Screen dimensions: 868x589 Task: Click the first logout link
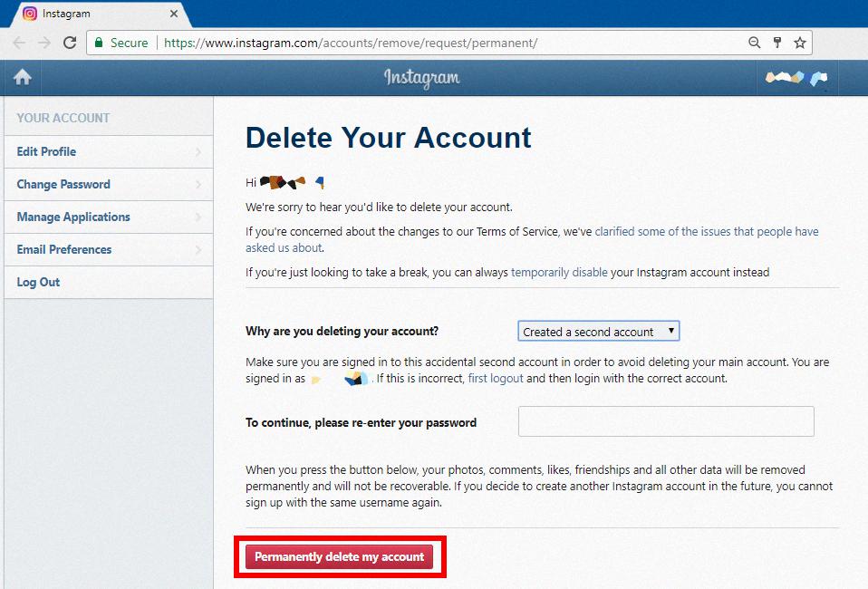click(496, 379)
